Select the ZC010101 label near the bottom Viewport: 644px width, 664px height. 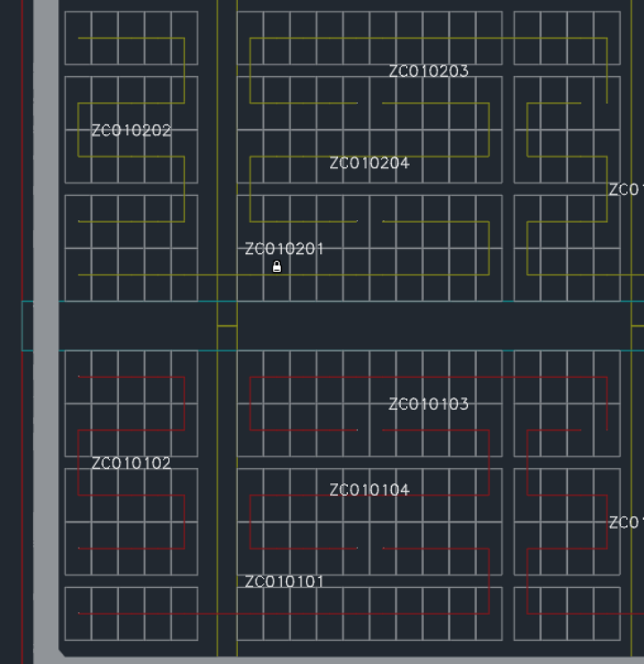point(284,582)
